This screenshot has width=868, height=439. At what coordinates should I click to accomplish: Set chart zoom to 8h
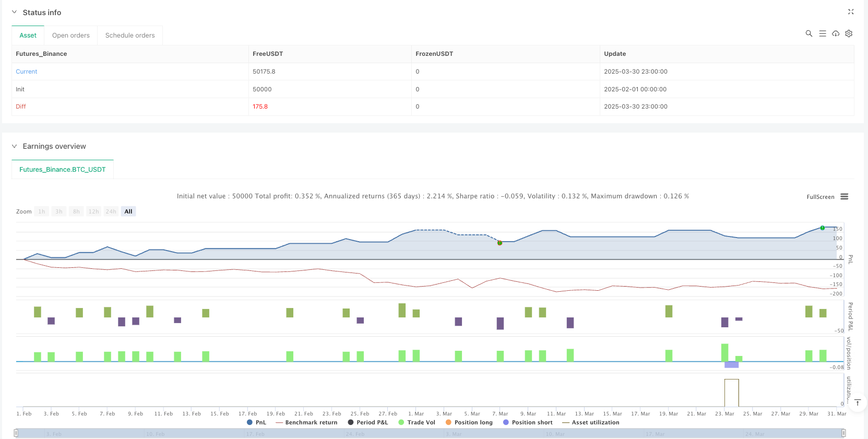tap(76, 211)
